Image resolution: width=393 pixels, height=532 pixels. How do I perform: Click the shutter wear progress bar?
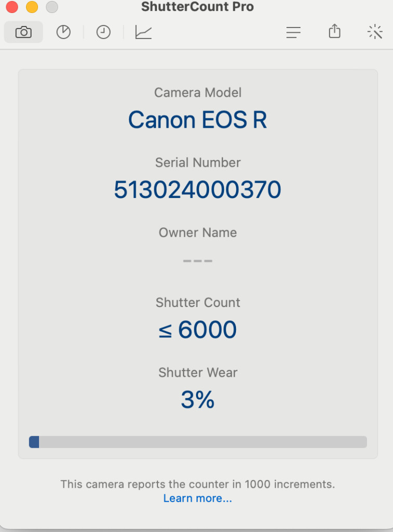click(198, 442)
